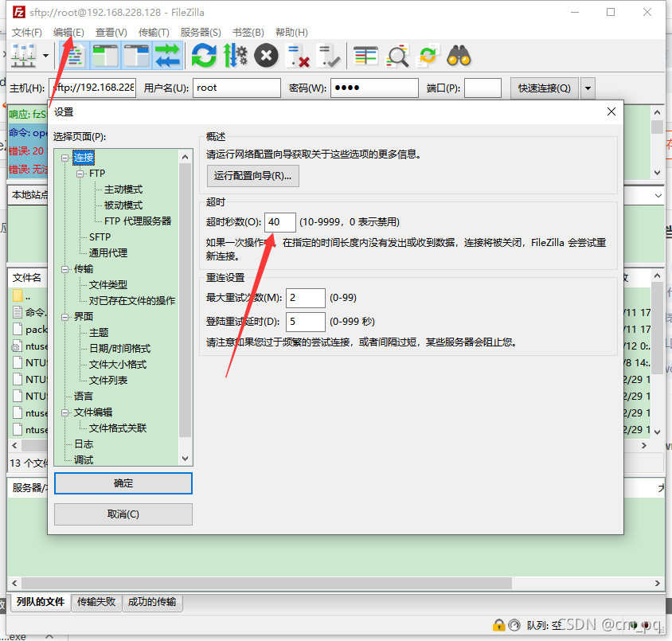Viewport: 672px width, 641px height.
Task: Open directory listing filters icon
Action: [365, 56]
